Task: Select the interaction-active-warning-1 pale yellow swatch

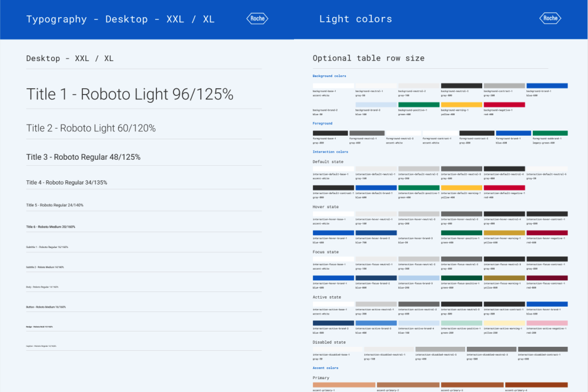Action: click(504, 323)
